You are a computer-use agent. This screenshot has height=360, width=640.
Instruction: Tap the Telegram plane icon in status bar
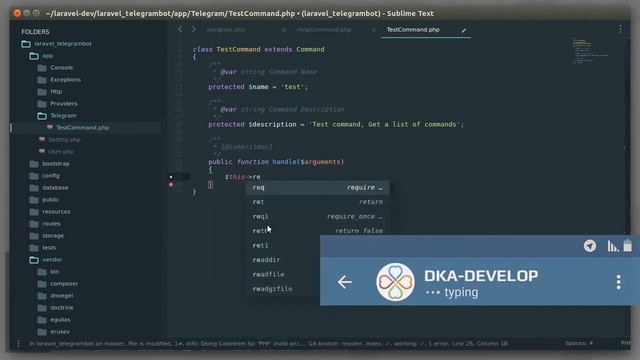590,246
